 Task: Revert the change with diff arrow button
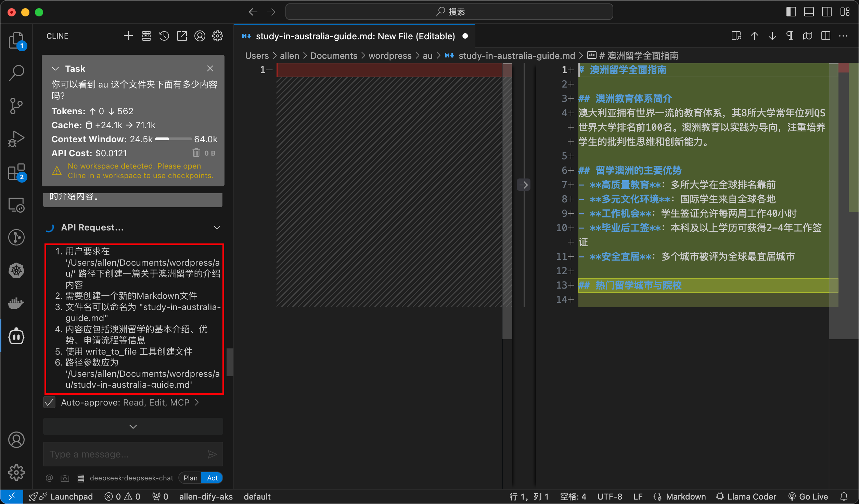point(524,185)
